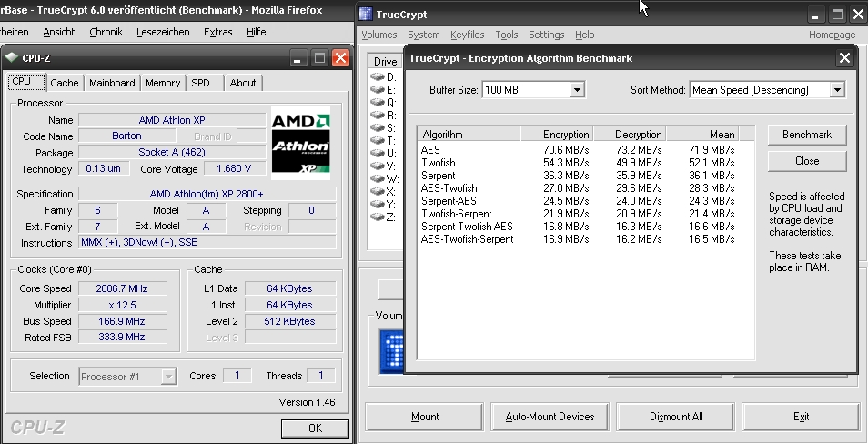Screen dimensions: 868x444
Task: Open Firefox Chronik menu
Action: [106, 32]
